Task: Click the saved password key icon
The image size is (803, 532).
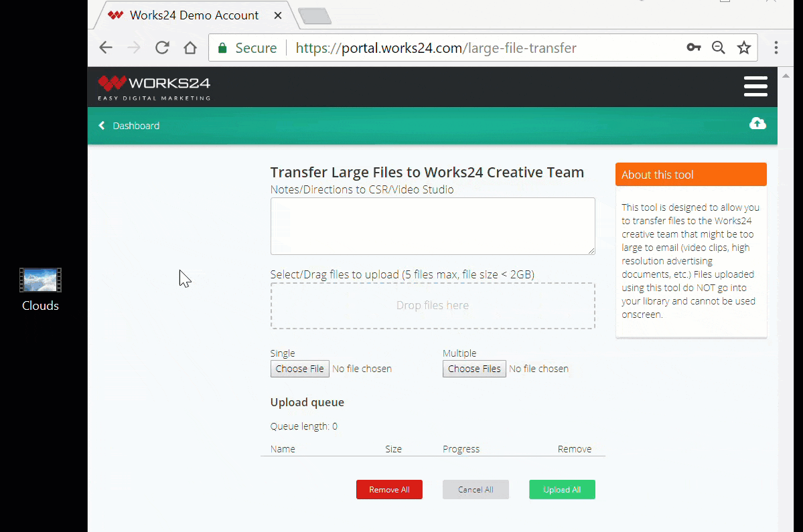Action: [693, 48]
